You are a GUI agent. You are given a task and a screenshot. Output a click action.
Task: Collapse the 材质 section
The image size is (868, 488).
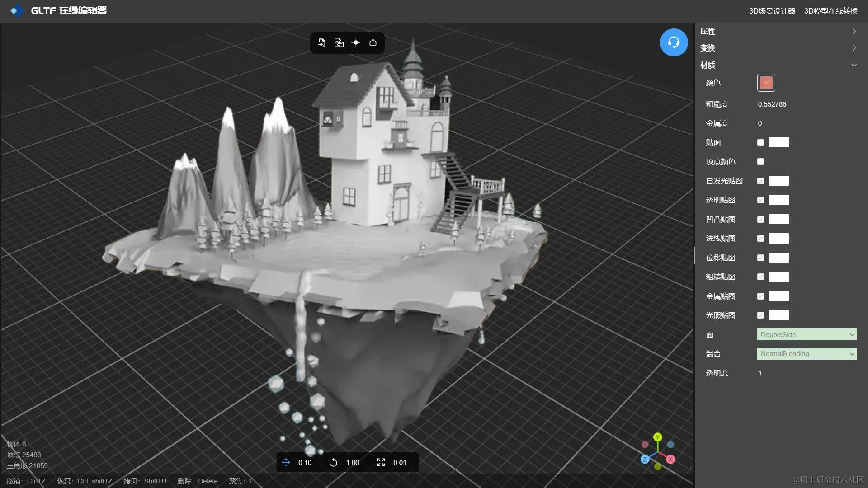[x=854, y=65]
